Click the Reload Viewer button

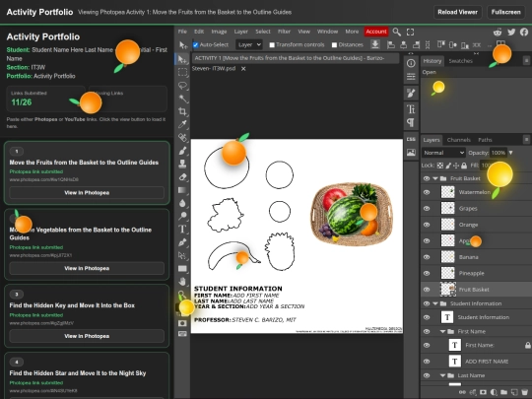click(457, 12)
